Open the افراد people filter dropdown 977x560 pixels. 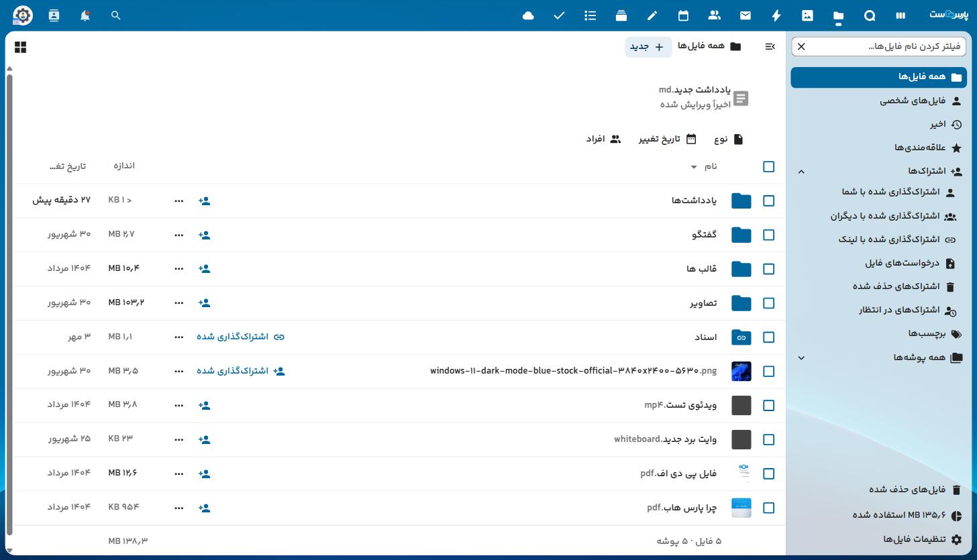[603, 139]
